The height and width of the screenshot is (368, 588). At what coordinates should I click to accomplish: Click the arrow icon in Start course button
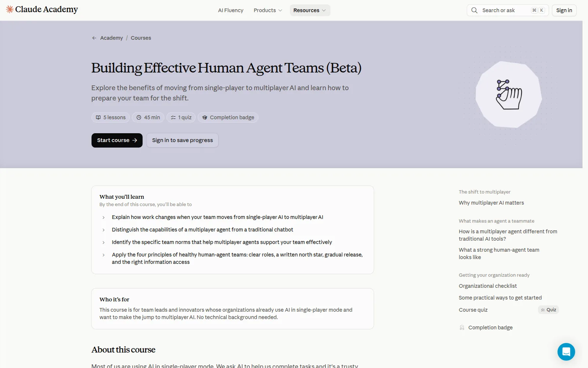135,140
